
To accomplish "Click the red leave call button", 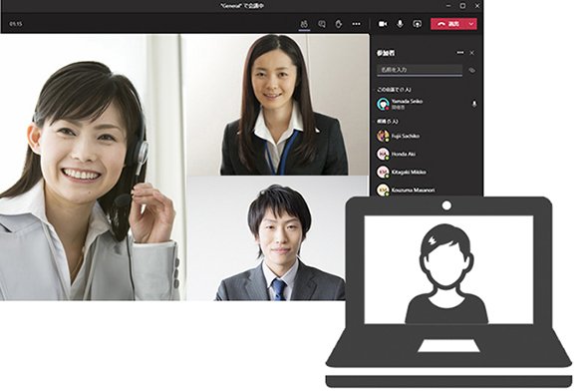I will coord(447,24).
